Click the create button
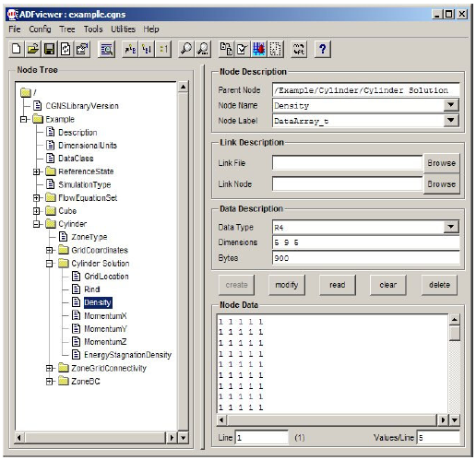476x460 pixels. (236, 285)
